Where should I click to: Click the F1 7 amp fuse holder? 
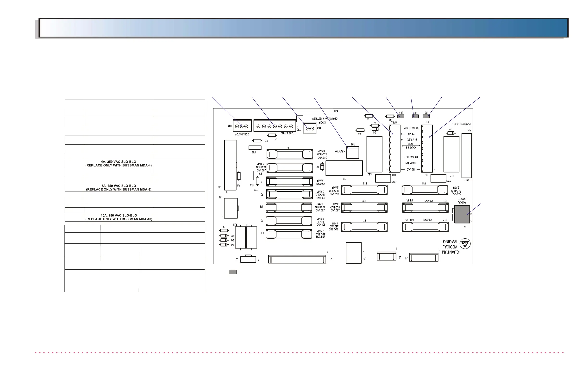coord(289,234)
